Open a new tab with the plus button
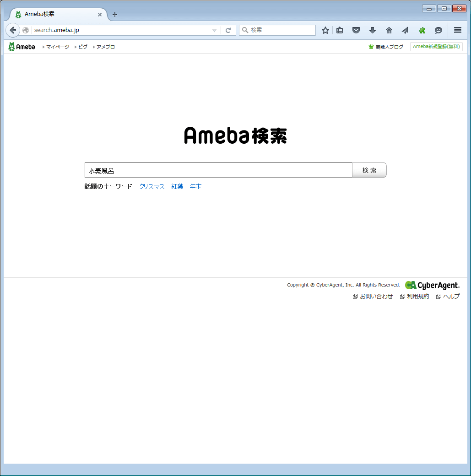This screenshot has width=471, height=476. (115, 15)
